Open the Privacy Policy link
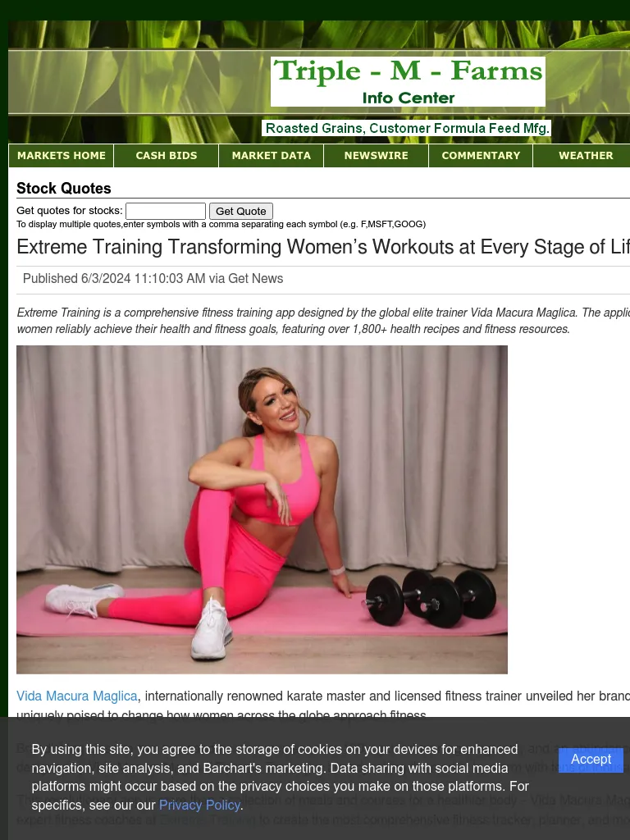Screen dimensions: 630x840 pos(199,806)
